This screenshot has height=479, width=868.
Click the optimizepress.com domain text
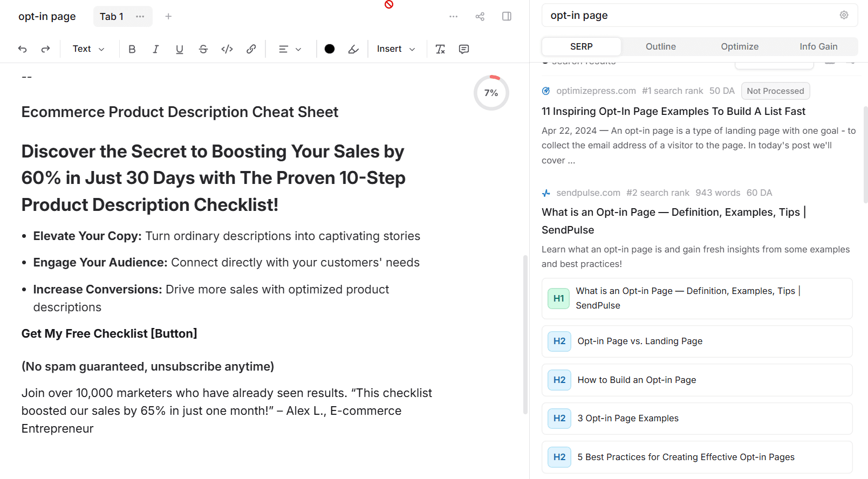pos(596,91)
